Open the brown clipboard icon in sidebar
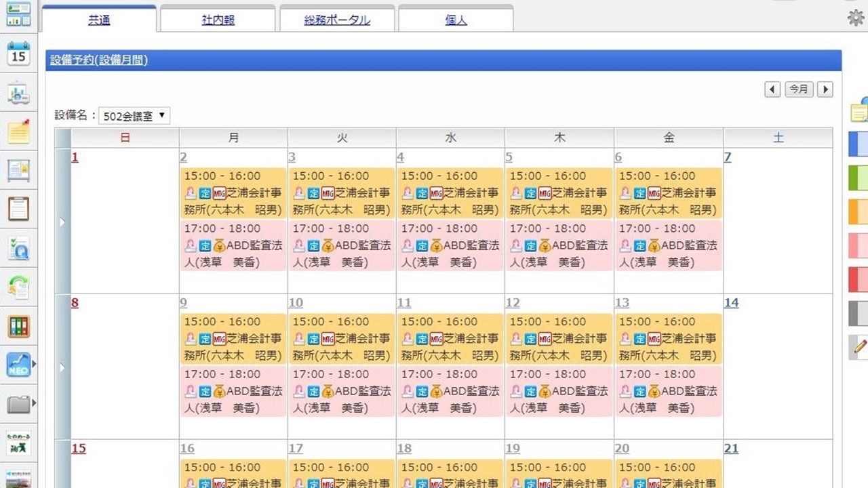 [18, 209]
